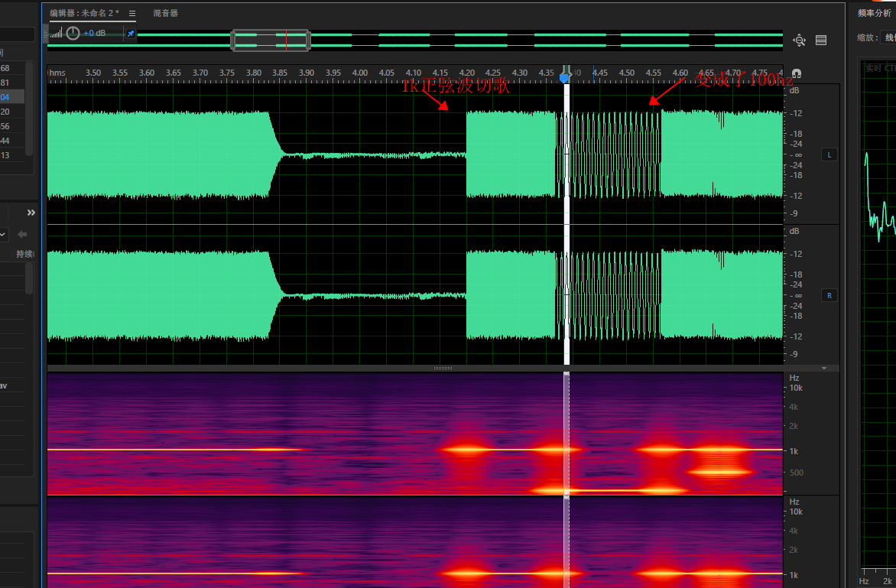Switch to the 混音器 tab
This screenshot has height=588, width=896.
pyautogui.click(x=166, y=13)
